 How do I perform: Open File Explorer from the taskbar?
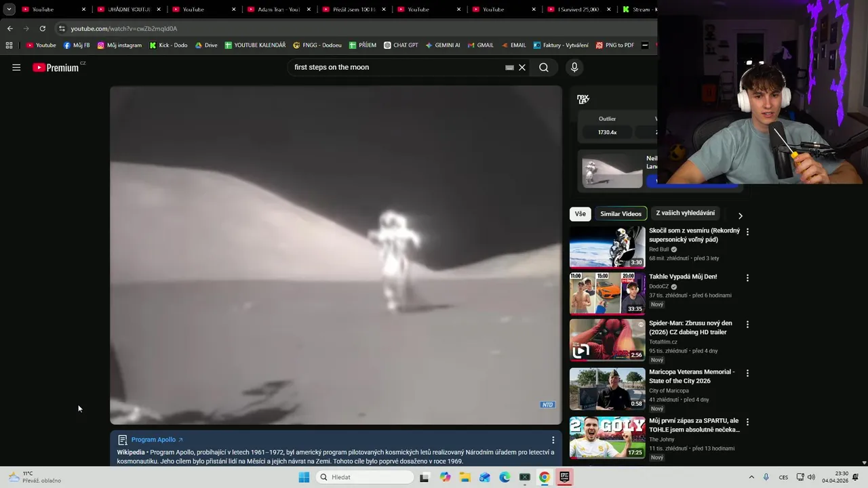(465, 477)
